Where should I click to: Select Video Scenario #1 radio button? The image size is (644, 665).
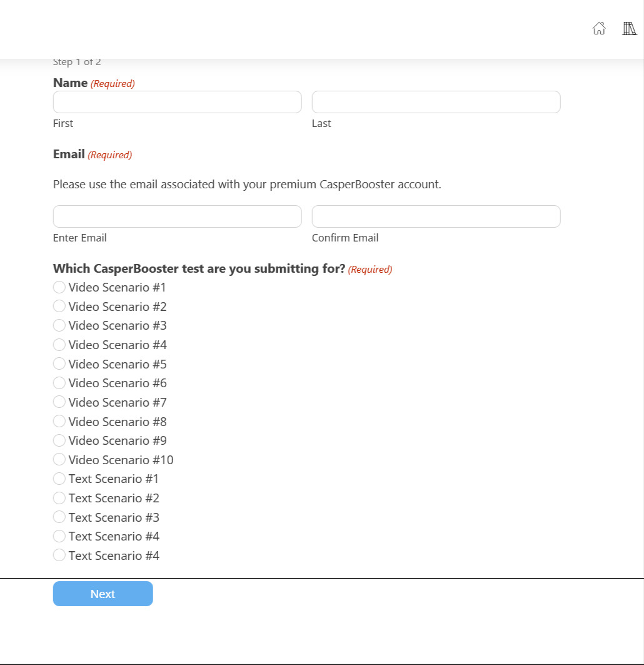59,287
